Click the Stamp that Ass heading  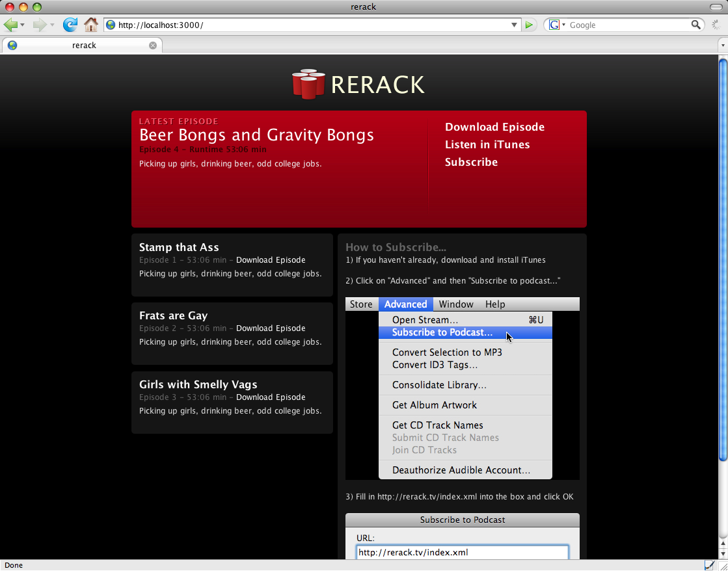pos(179,247)
